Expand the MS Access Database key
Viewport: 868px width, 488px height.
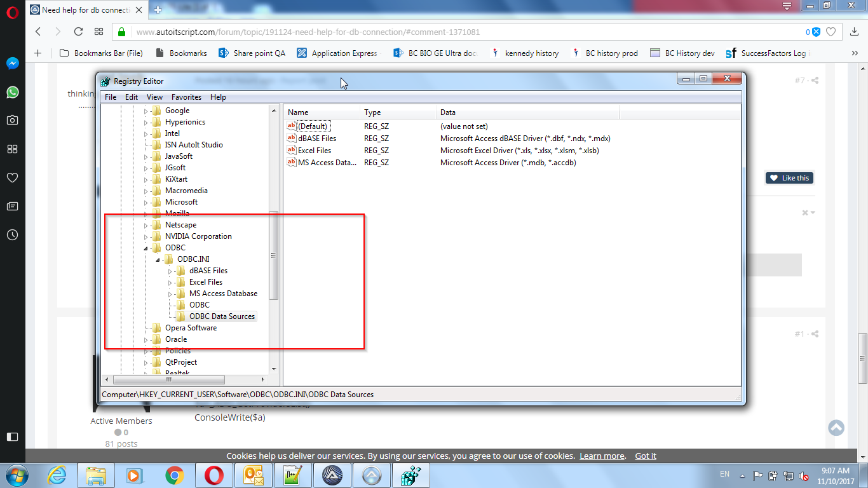(170, 294)
